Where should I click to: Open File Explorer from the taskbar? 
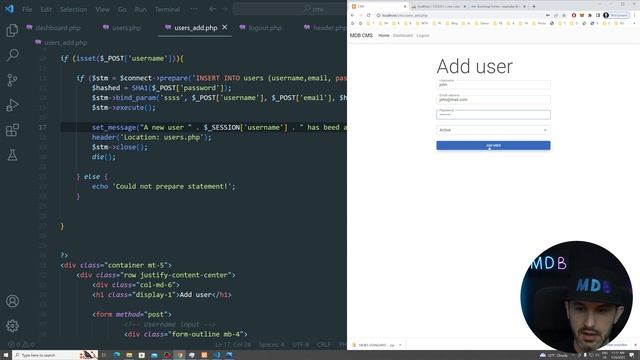129,355
